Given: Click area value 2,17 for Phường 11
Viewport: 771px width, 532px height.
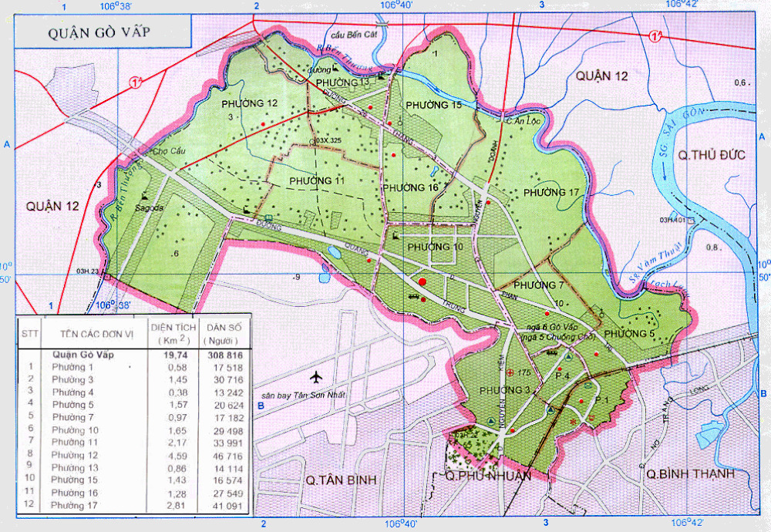Looking at the screenshot, I should pos(177,443).
